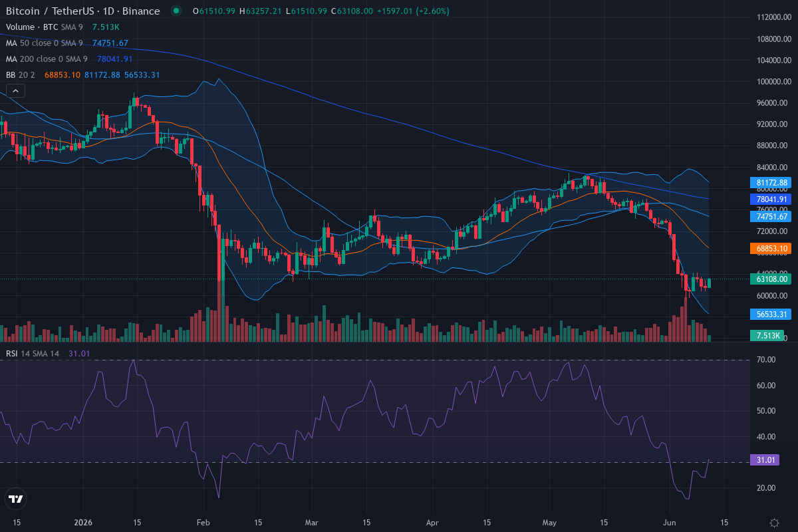Click the 112000.00 price axis label
The image size is (798, 532).
click(x=774, y=17)
